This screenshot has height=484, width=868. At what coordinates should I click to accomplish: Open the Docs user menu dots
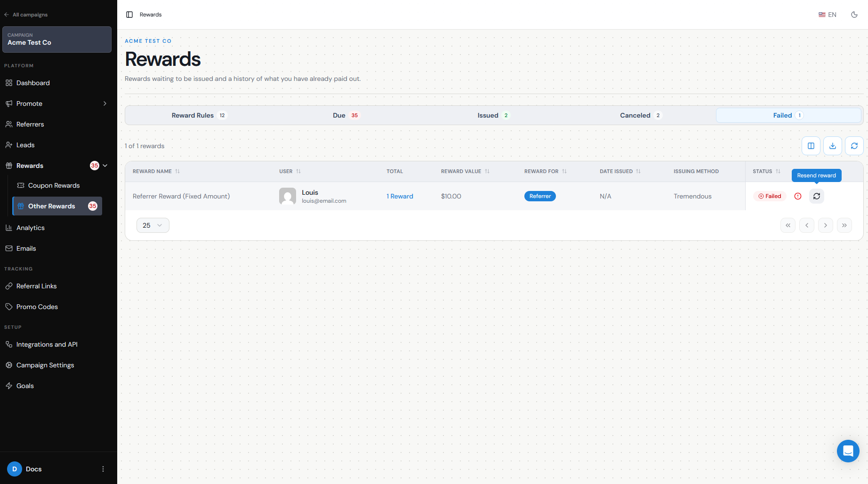click(x=103, y=469)
